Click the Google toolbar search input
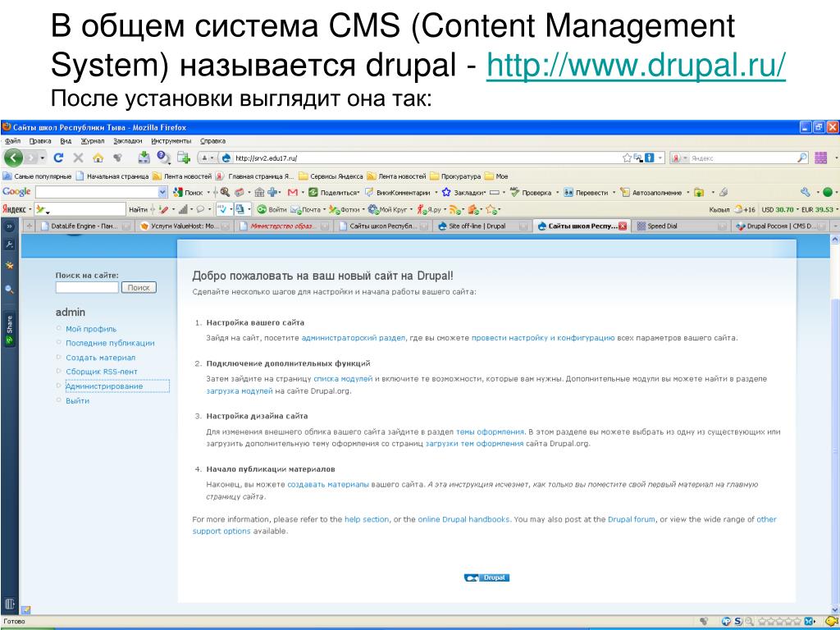 tap(97, 192)
